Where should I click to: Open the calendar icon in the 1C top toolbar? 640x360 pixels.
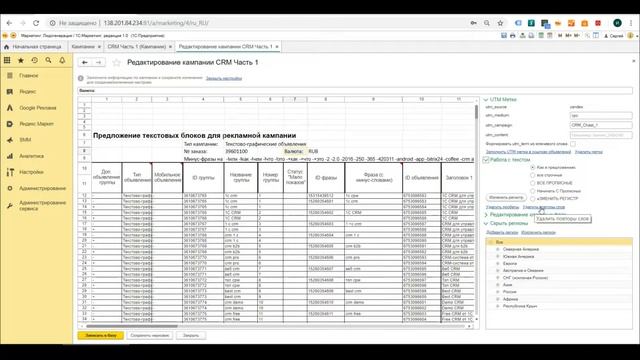pyautogui.click(x=550, y=36)
